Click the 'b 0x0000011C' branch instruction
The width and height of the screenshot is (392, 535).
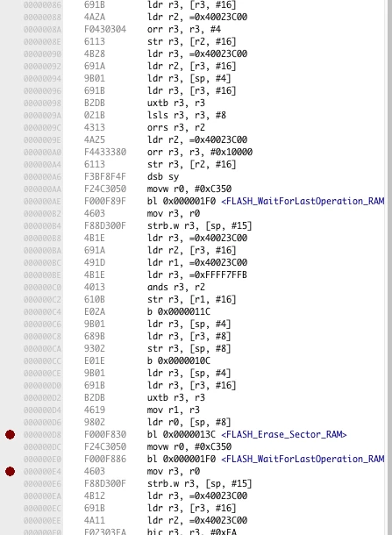[179, 312]
